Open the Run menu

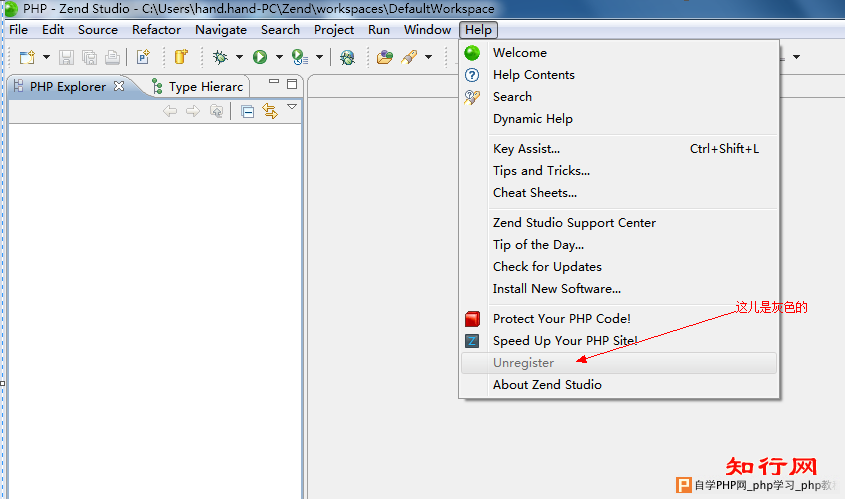(379, 30)
